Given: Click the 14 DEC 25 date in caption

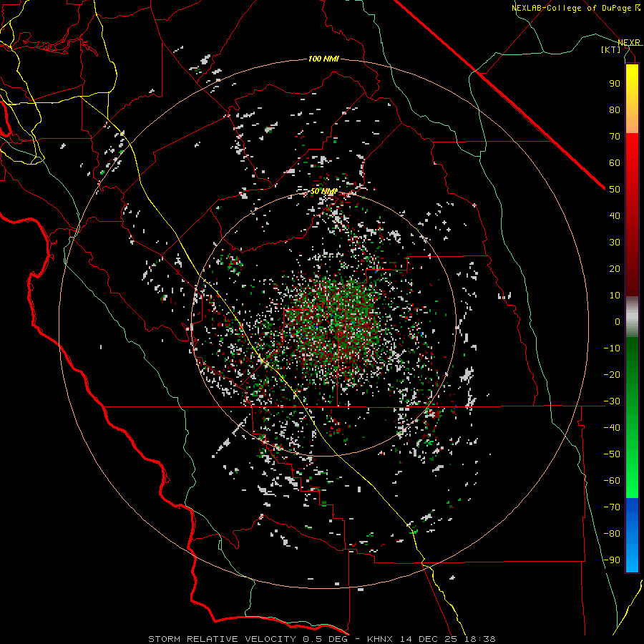Looking at the screenshot, I should pos(429,639).
